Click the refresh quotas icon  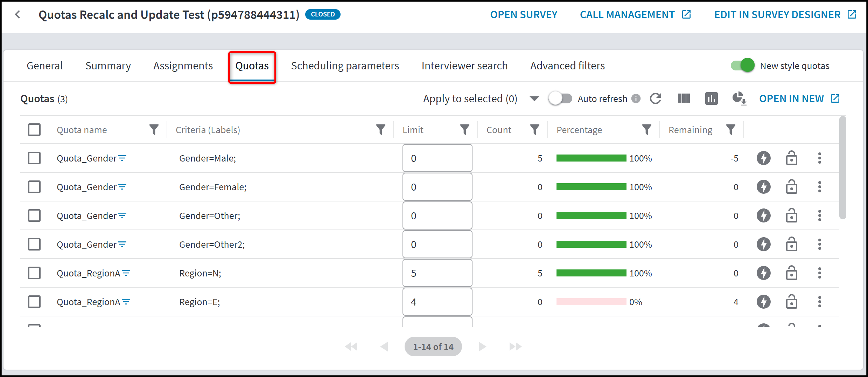tap(656, 99)
